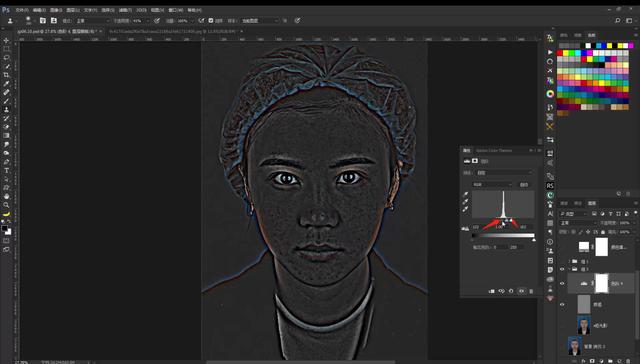The width and height of the screenshot is (640, 364).
Task: Choose the horizontal Type tool
Action: 7,170
